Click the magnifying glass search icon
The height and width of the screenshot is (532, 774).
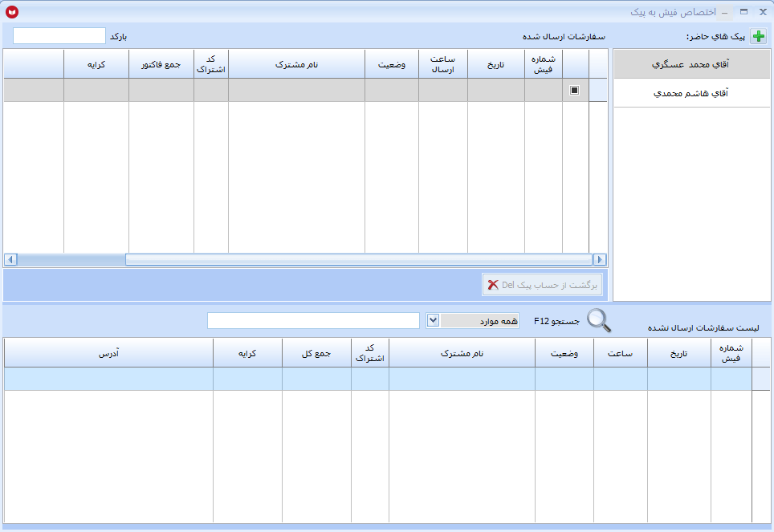pyautogui.click(x=599, y=320)
